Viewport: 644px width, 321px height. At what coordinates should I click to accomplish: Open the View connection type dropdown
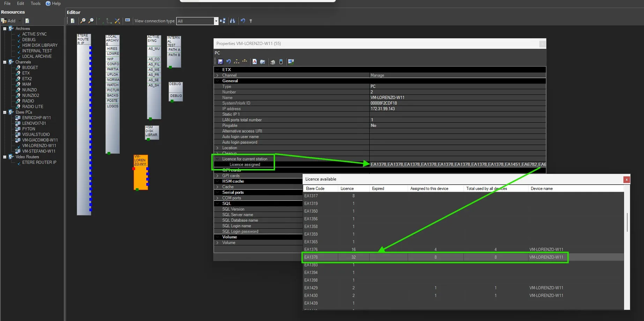tap(216, 21)
